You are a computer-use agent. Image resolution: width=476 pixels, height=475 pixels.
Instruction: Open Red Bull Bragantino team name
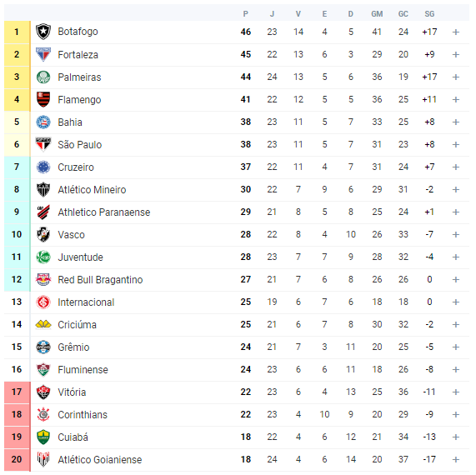point(100,279)
